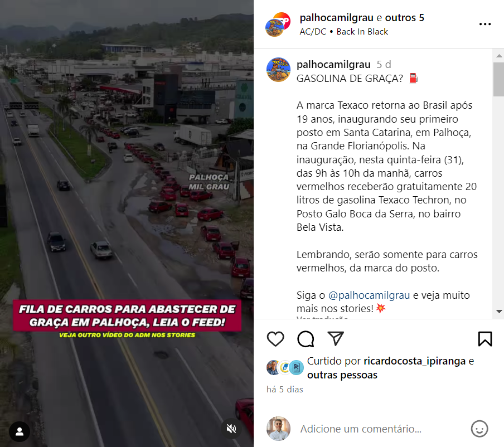Open the AC/DC Back In Black audio
Viewport: 504px width, 447px height.
[x=343, y=32]
